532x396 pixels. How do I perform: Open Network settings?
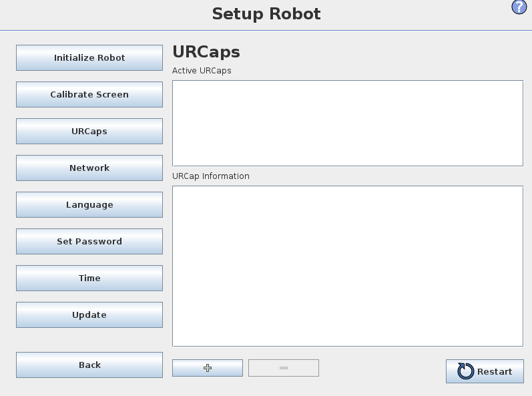pyautogui.click(x=89, y=168)
